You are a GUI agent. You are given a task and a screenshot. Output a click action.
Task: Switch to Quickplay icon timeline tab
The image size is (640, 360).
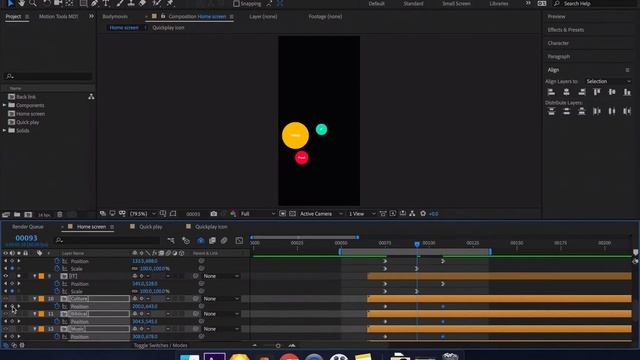(211, 227)
